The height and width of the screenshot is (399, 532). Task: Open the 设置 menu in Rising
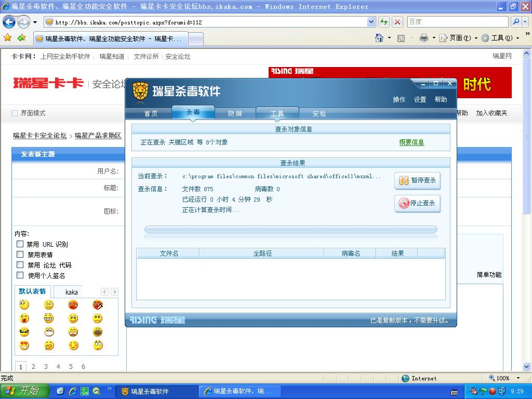point(420,99)
